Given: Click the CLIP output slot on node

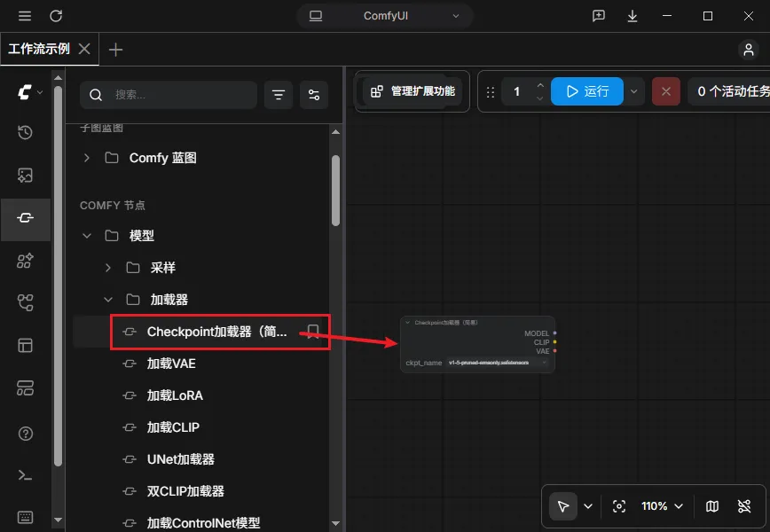Looking at the screenshot, I should [x=555, y=342].
